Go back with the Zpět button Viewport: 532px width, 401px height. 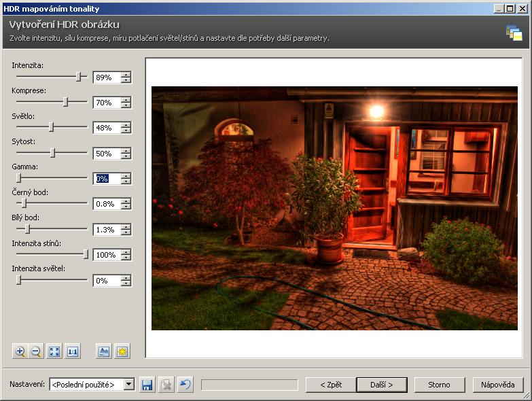click(331, 385)
